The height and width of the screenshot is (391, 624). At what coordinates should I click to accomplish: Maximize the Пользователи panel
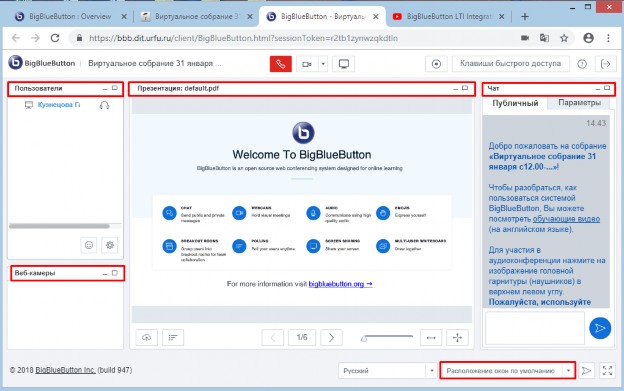click(x=115, y=88)
